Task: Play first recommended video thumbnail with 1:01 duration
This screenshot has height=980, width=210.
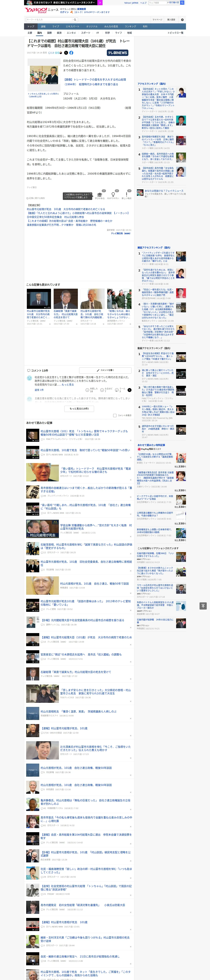Action: (39, 299)
